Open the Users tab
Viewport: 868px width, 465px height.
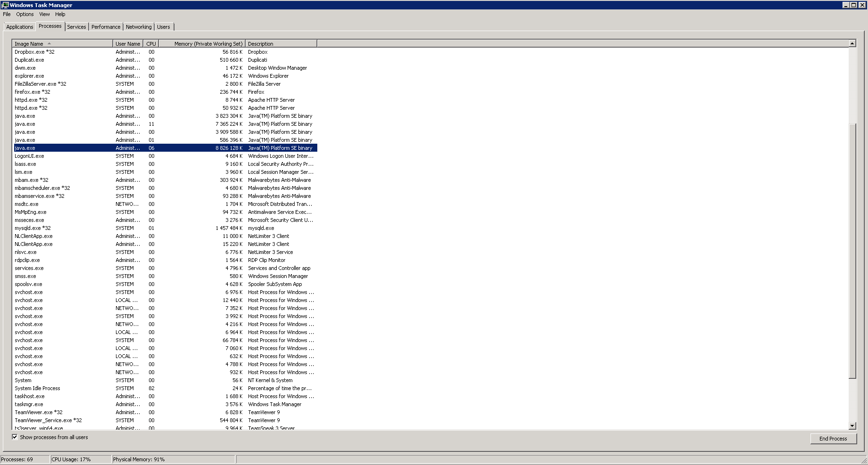(164, 26)
